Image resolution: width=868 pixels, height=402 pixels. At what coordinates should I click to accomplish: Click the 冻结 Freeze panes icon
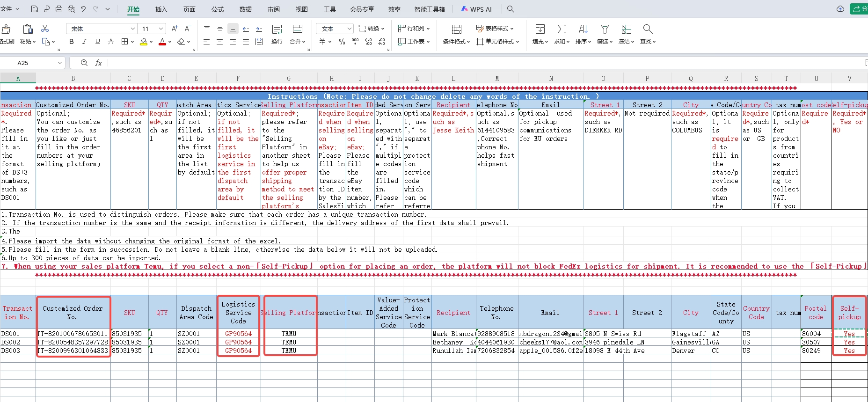pyautogui.click(x=627, y=29)
